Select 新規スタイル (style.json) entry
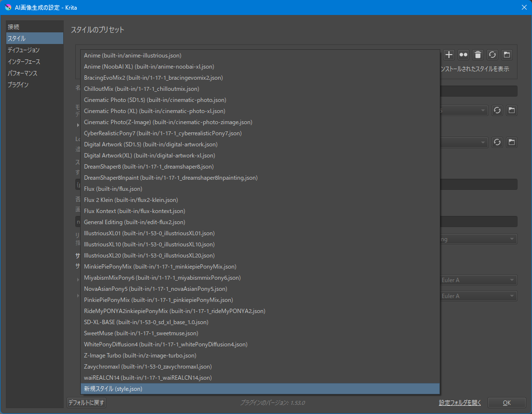Image resolution: width=532 pixels, height=414 pixels. [260, 389]
